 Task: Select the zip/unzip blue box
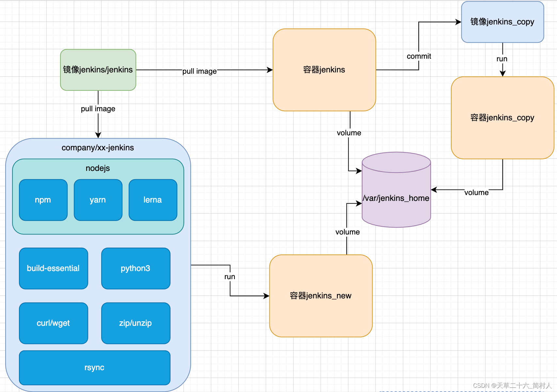pyautogui.click(x=136, y=323)
